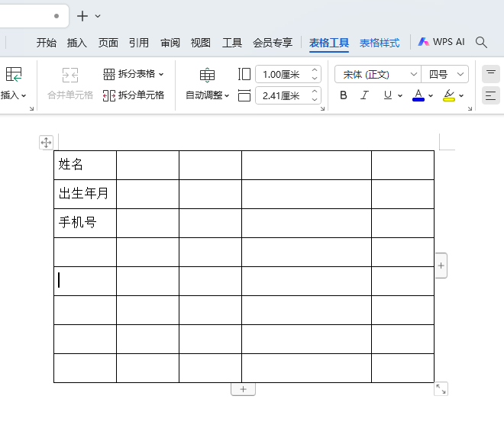Toggle underline formatting
This screenshot has width=504, height=425.
[x=388, y=95]
